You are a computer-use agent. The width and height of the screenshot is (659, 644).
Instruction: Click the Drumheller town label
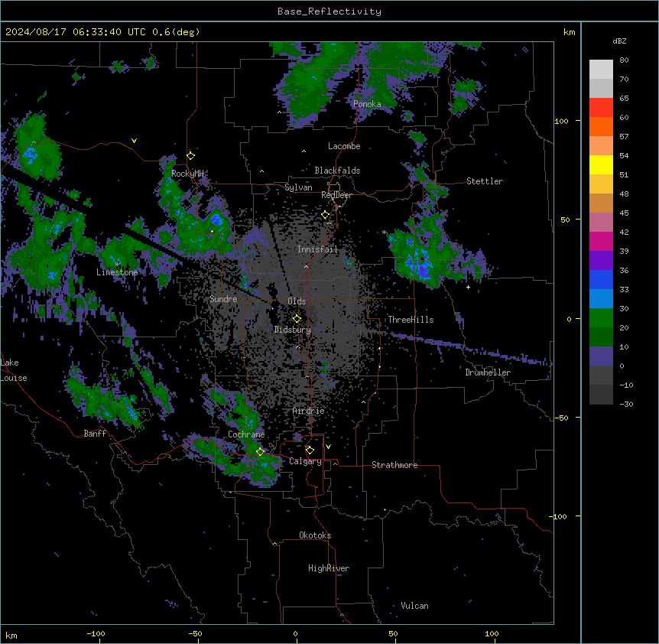click(488, 373)
